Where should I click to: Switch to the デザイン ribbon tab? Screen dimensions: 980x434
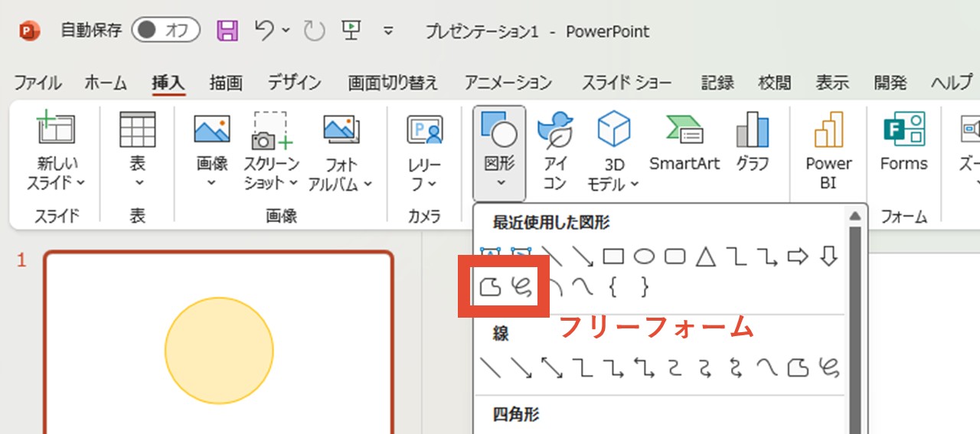point(294,83)
